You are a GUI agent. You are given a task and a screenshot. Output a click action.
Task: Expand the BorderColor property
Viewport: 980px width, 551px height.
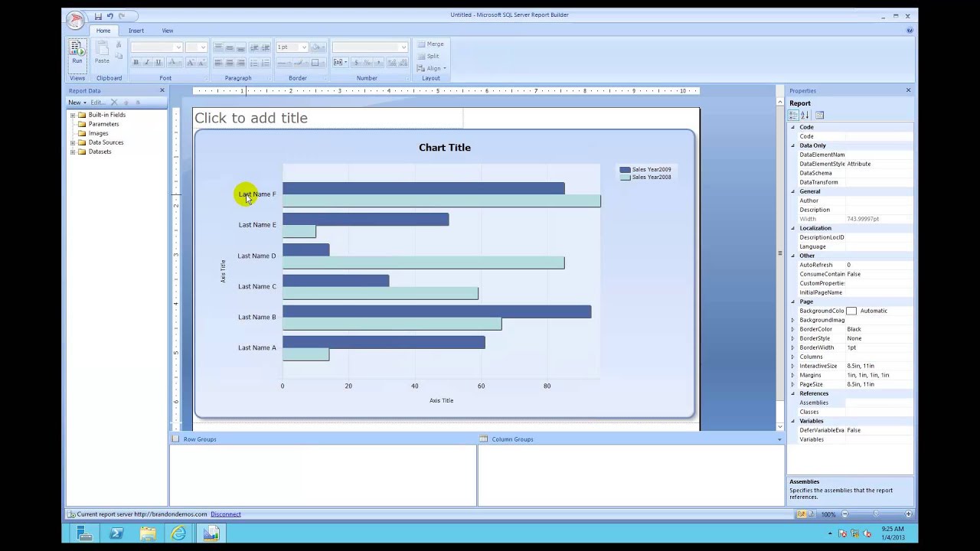(793, 329)
